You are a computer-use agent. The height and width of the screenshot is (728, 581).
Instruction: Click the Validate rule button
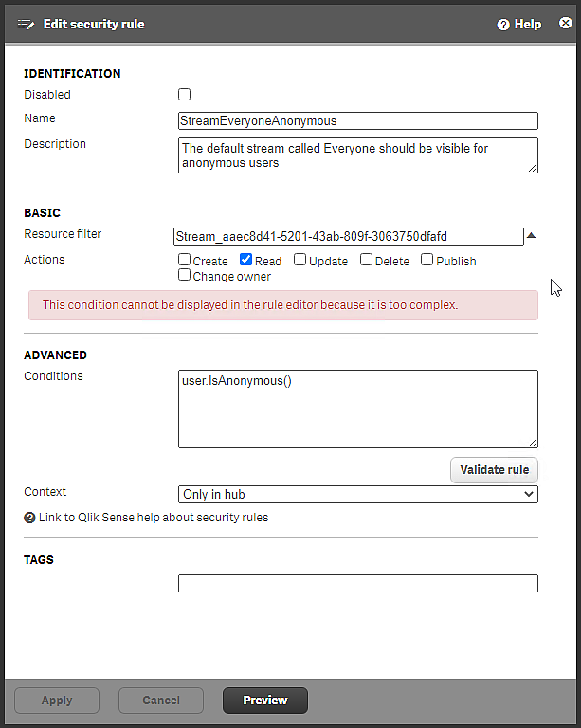494,470
